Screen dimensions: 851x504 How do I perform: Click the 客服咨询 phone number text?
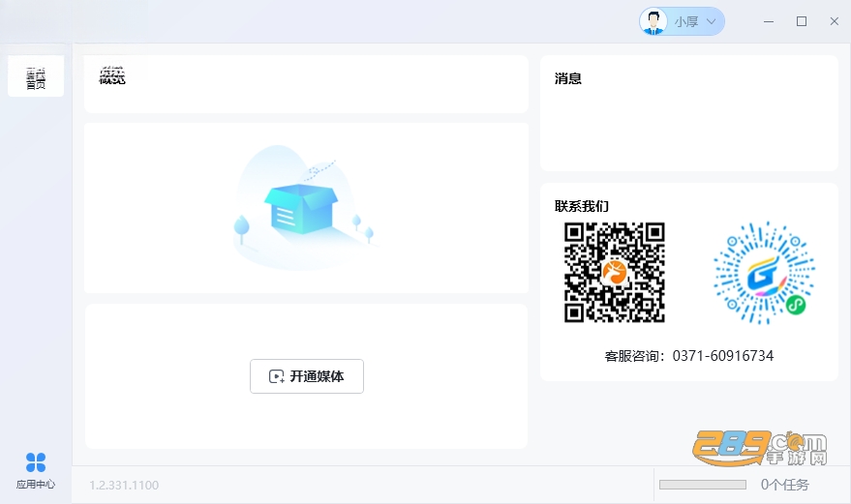689,356
